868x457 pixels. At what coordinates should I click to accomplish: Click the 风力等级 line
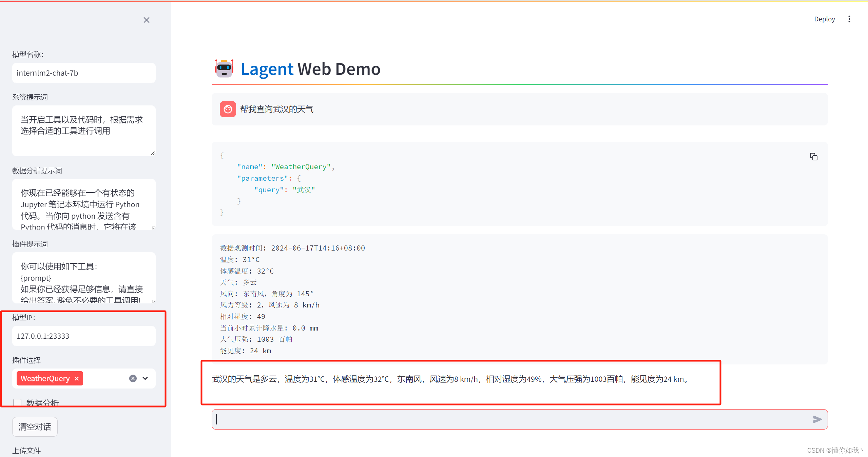pyautogui.click(x=270, y=305)
